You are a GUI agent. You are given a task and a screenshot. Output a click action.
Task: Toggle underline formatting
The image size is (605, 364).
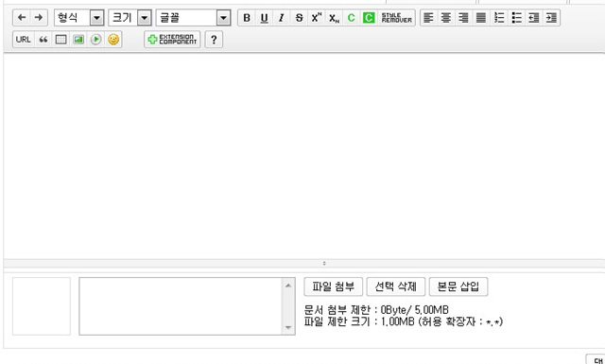[264, 18]
